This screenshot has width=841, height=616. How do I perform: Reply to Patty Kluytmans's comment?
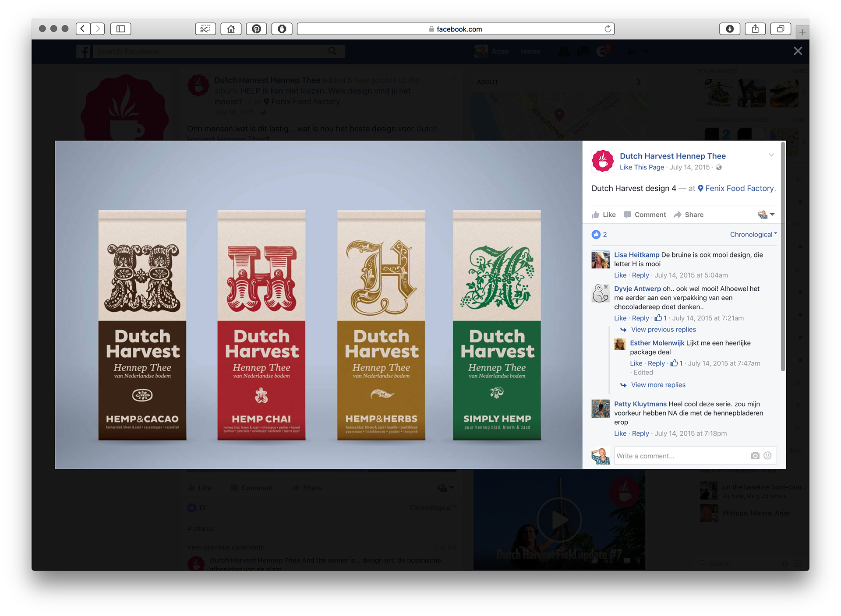tap(640, 433)
